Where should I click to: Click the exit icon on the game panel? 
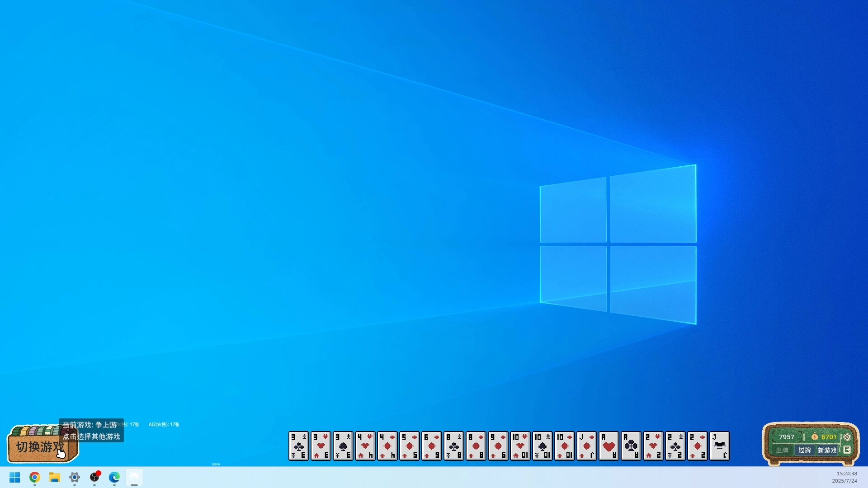coord(848,450)
